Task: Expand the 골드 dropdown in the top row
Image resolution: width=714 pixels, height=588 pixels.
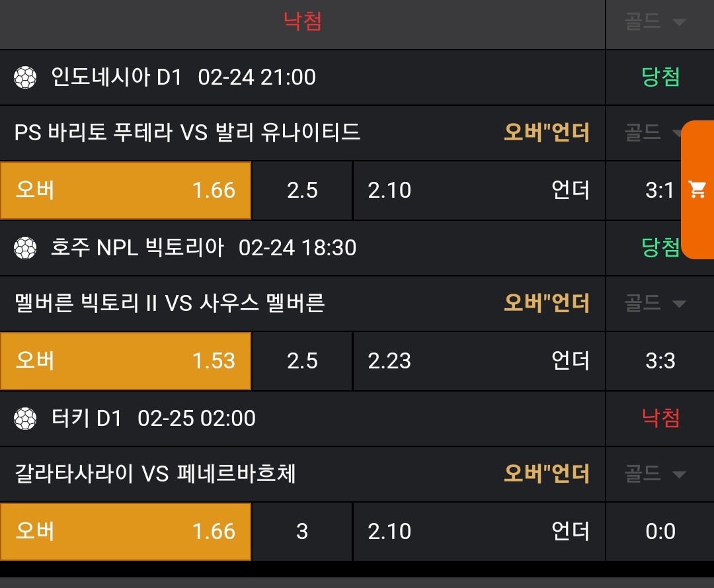Action: tap(654, 22)
